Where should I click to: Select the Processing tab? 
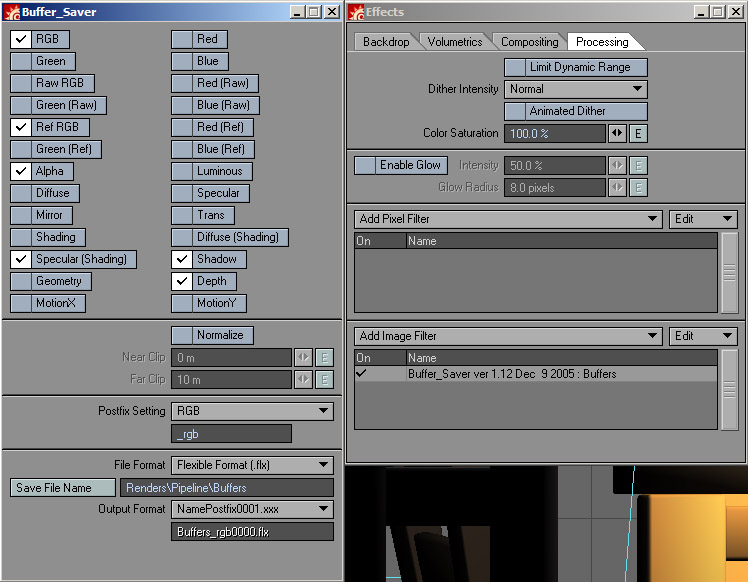[602, 42]
